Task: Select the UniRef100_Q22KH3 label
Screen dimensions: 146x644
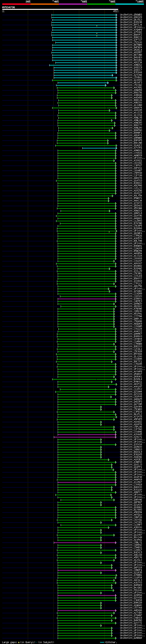Action: click(x=131, y=80)
